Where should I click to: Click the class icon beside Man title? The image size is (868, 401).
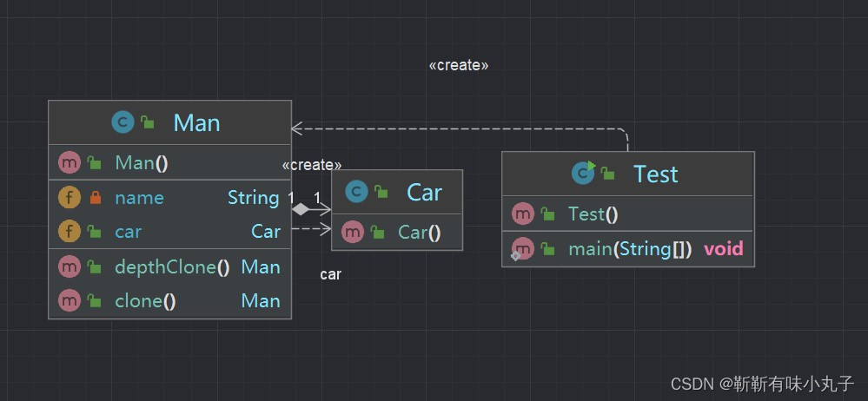123,122
